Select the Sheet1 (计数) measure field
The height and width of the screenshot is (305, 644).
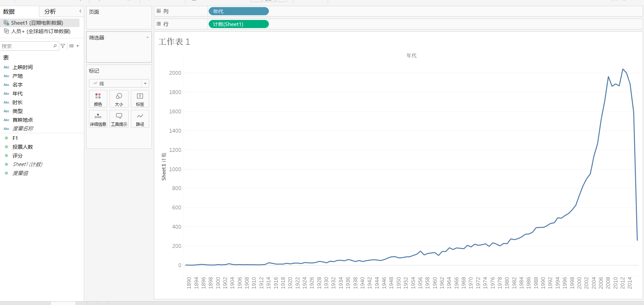(27, 164)
